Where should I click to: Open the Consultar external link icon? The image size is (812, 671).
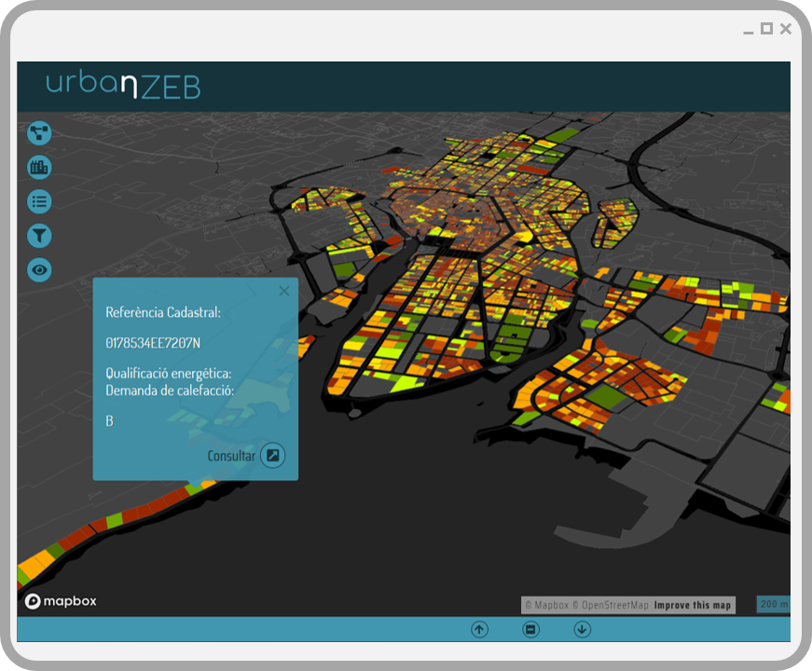click(x=272, y=455)
